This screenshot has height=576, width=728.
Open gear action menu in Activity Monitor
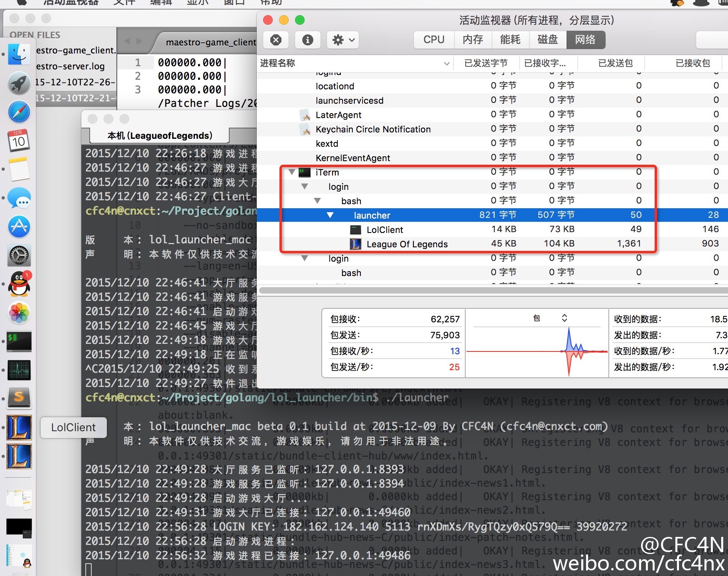343,40
